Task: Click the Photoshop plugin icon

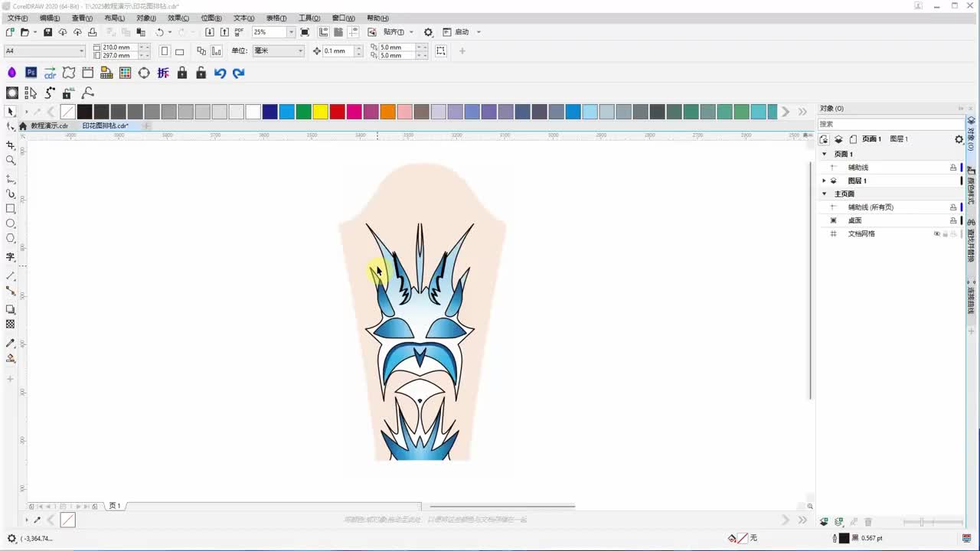Action: [x=31, y=73]
